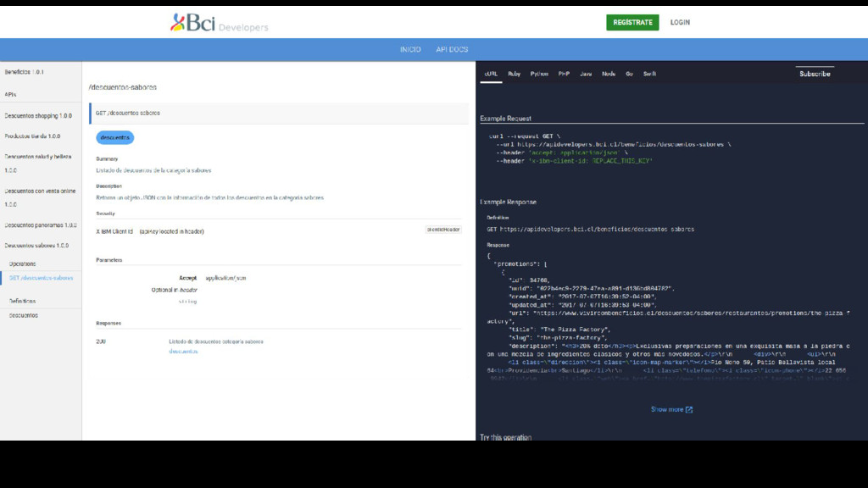Image resolution: width=868 pixels, height=488 pixels.
Task: Click the definition GET URL text
Action: (x=590, y=229)
